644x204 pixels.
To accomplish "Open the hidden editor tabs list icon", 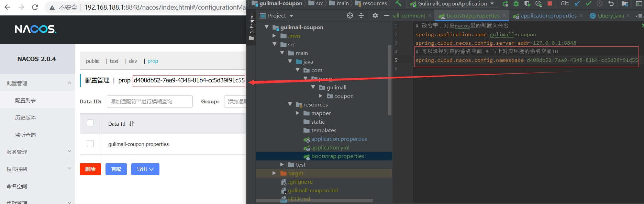I will (639, 16).
